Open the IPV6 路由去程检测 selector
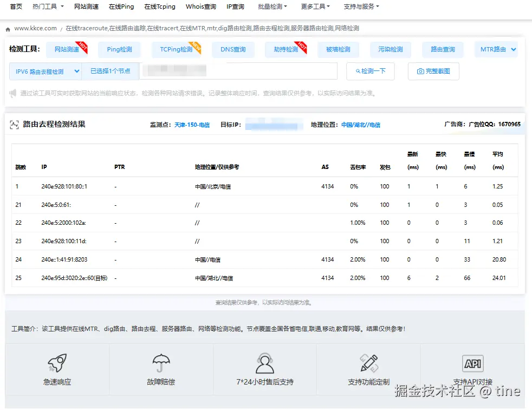Screen dimensions: 532x410 point(46,71)
